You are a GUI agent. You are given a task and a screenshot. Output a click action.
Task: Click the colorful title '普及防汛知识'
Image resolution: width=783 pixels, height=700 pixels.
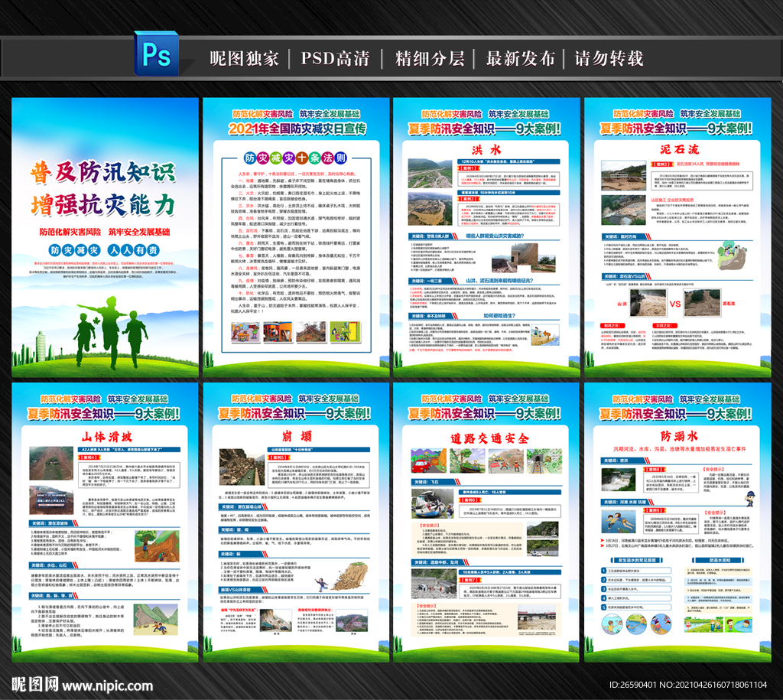[x=103, y=172]
